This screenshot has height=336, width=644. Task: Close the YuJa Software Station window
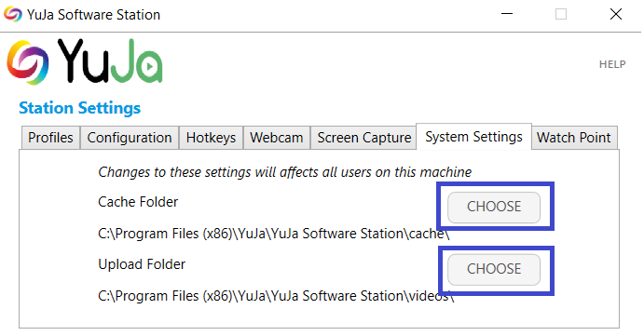tap(616, 14)
